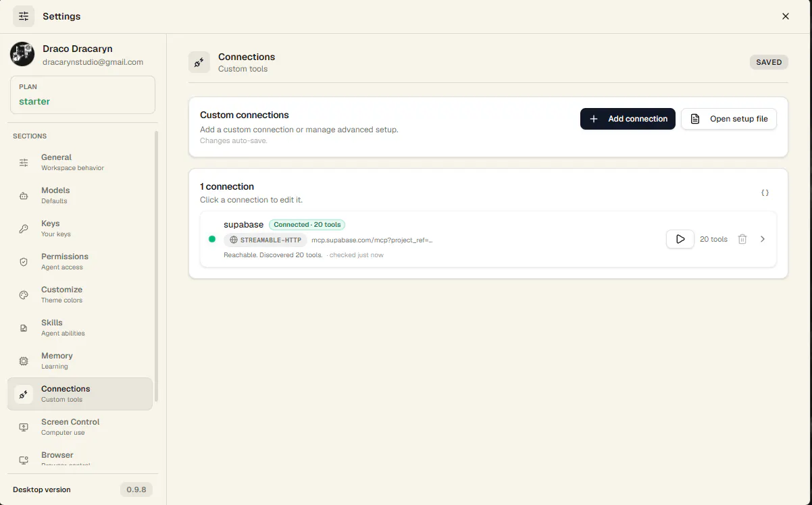
Task: Select Memory Learning subtitle text
Action: tap(55, 367)
